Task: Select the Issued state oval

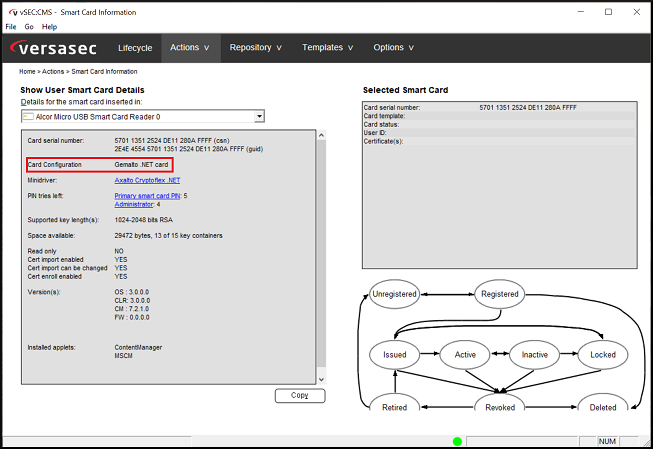Action: coord(393,354)
